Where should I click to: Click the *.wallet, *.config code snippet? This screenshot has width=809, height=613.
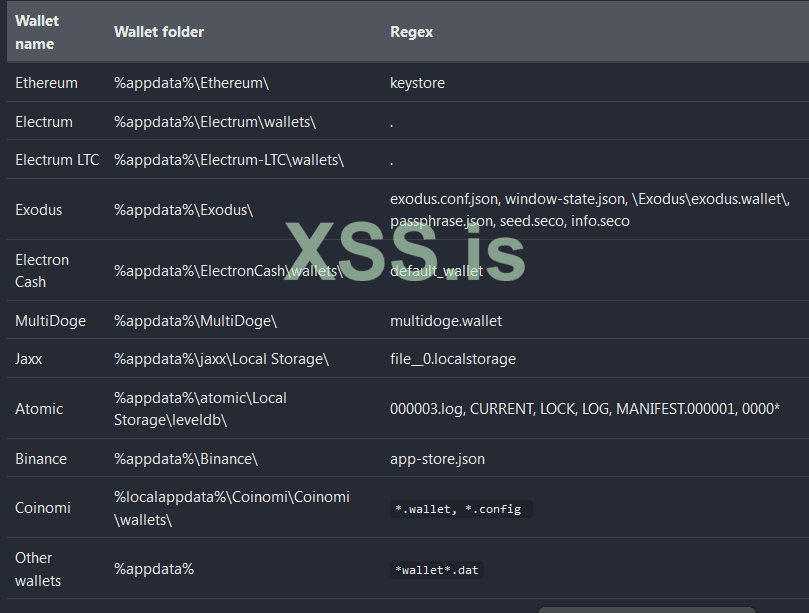[x=458, y=509]
